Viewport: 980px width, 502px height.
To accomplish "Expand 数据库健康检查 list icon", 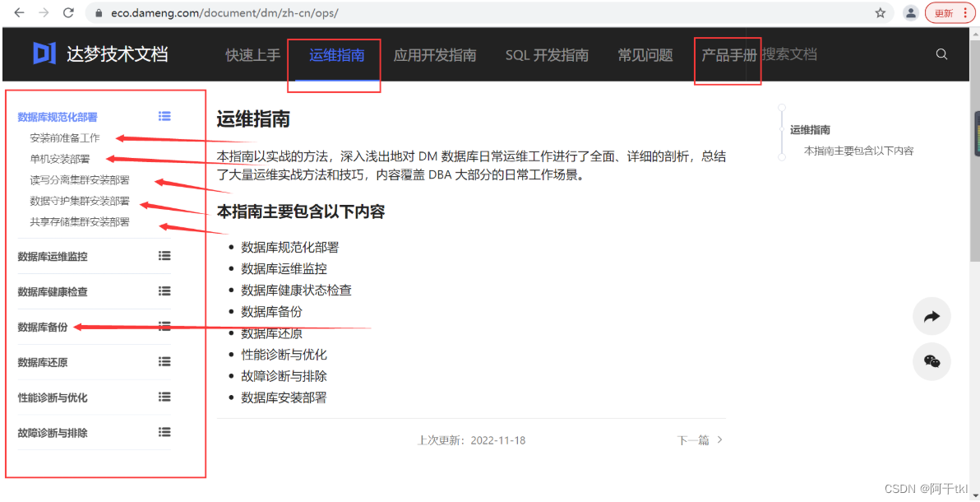I will pos(164,291).
